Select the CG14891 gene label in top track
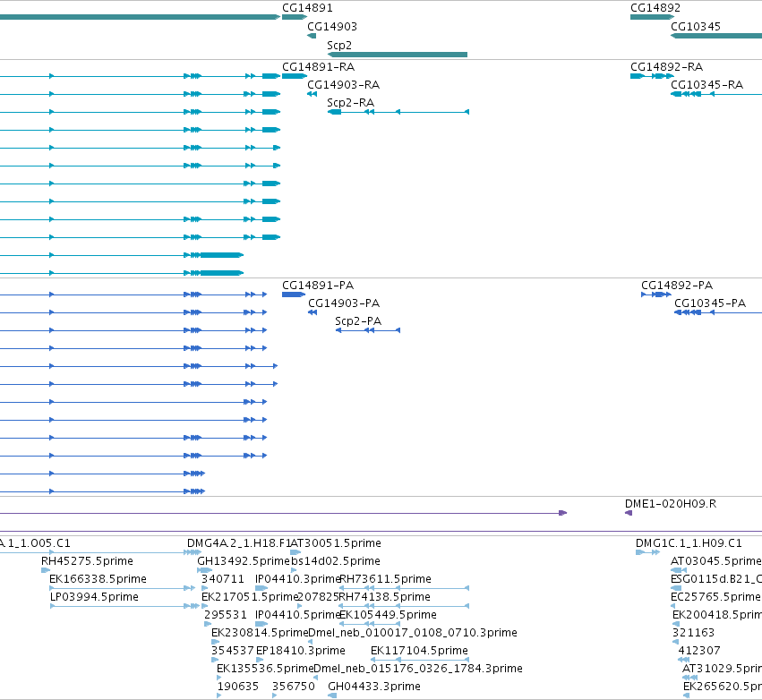The image size is (762, 700). (307, 8)
